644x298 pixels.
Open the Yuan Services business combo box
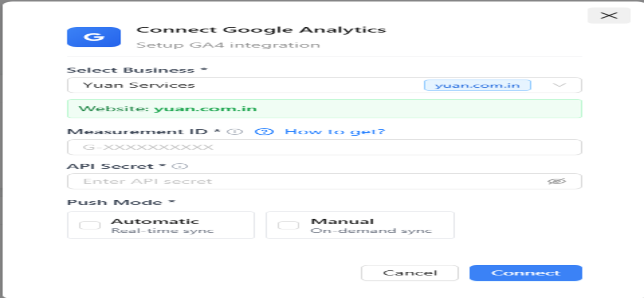click(x=235, y=85)
